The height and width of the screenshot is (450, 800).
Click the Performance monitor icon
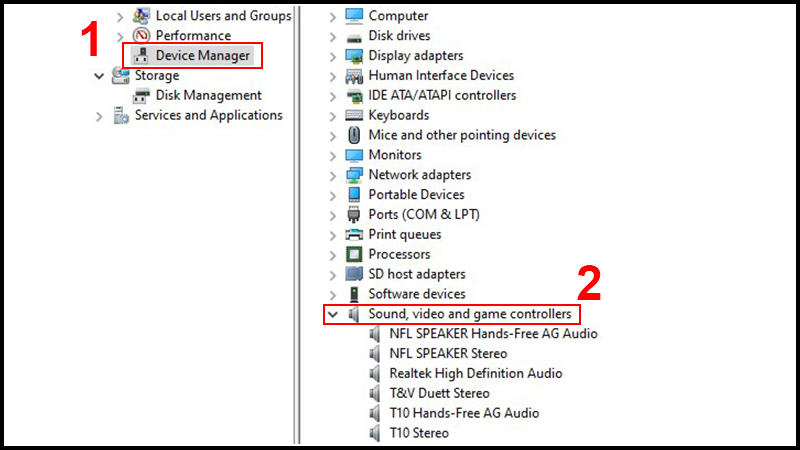[x=141, y=36]
